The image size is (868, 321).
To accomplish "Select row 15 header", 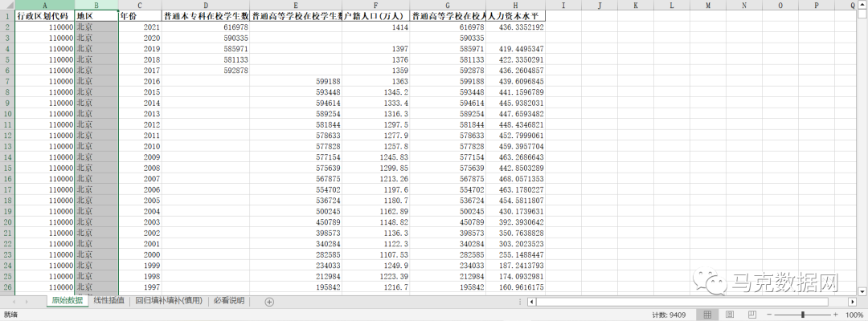I will [x=7, y=168].
